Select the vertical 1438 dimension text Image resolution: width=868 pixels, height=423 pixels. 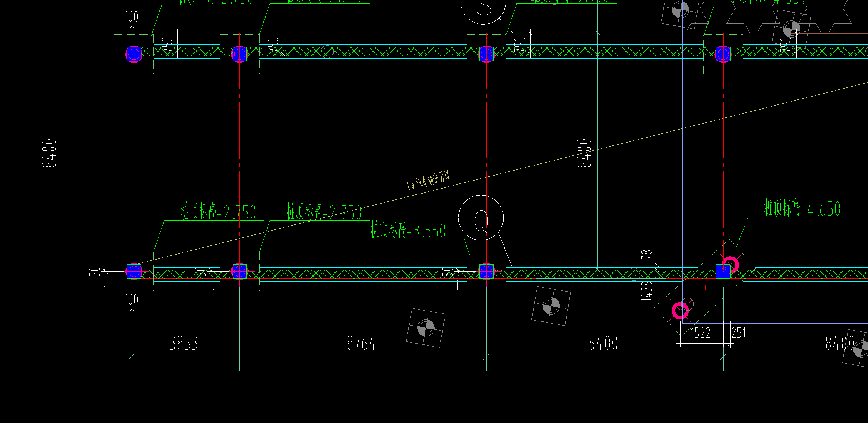click(x=646, y=290)
